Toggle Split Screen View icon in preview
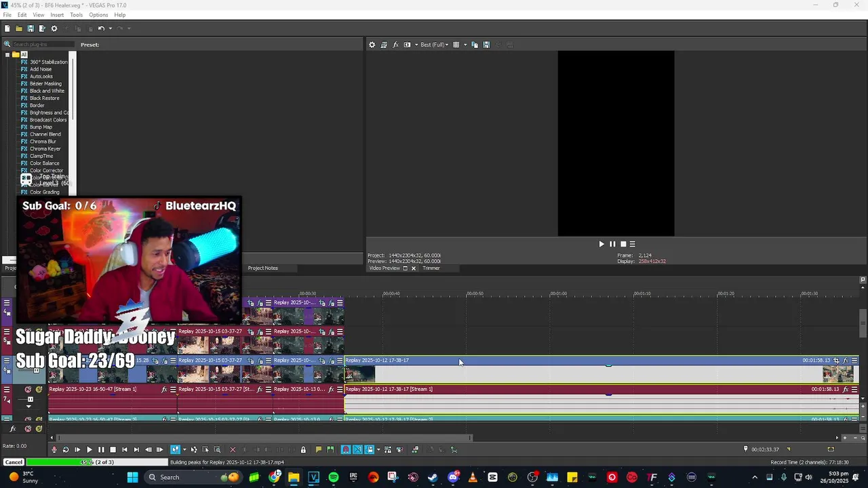Image resolution: width=868 pixels, height=488 pixels. [407, 45]
